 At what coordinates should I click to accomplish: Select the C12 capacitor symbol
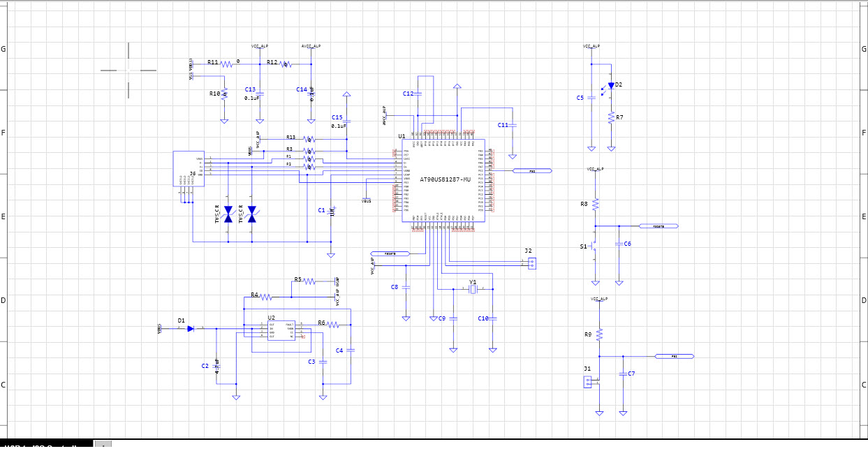[418, 94]
